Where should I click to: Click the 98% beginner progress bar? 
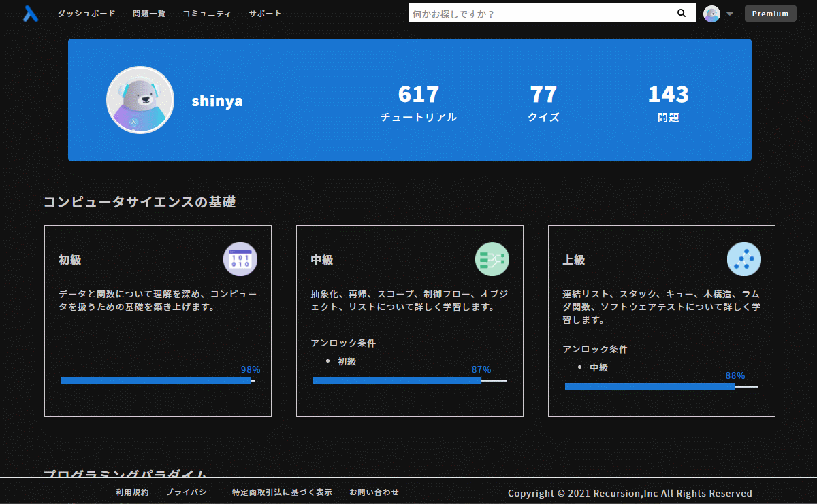pos(157,381)
